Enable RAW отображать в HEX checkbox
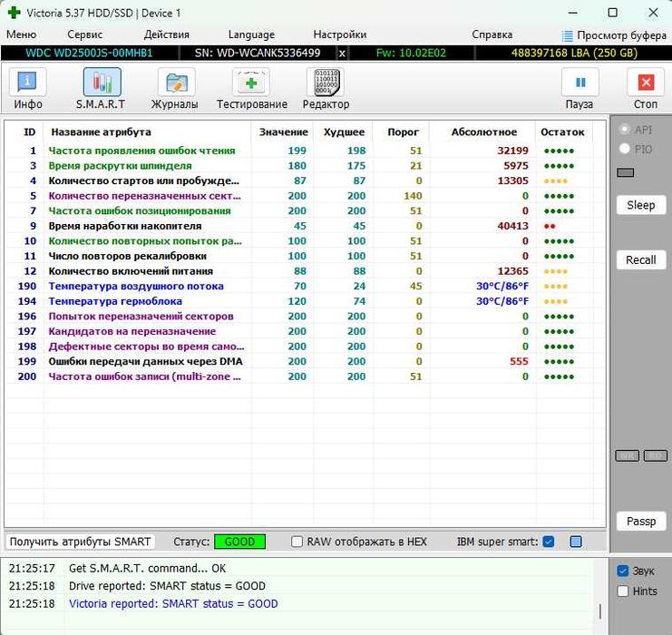672x635 pixels. (297, 542)
